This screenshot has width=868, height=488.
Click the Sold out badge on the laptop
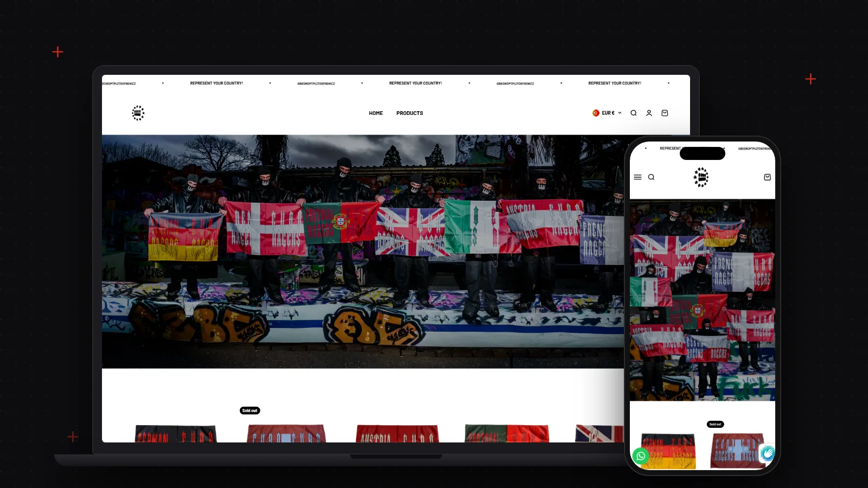pyautogui.click(x=250, y=410)
